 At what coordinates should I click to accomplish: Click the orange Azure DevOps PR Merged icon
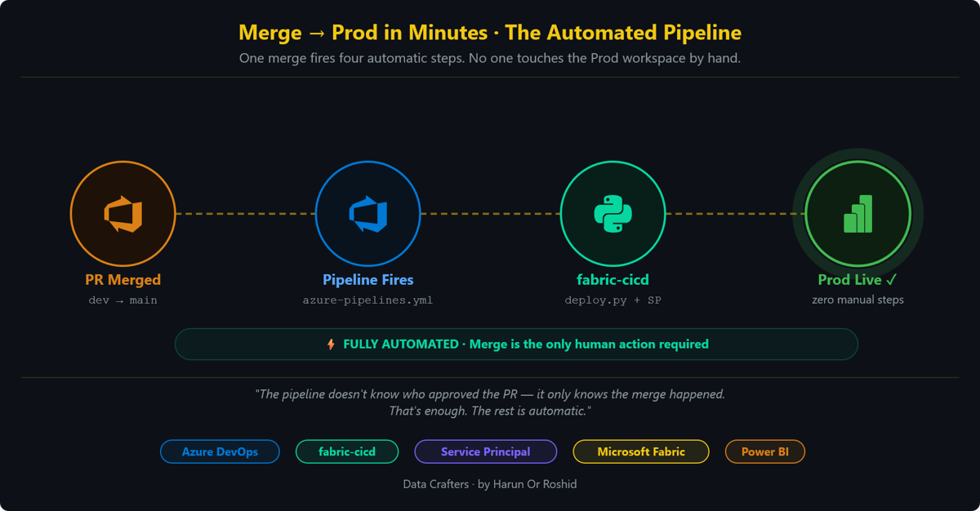tap(123, 214)
